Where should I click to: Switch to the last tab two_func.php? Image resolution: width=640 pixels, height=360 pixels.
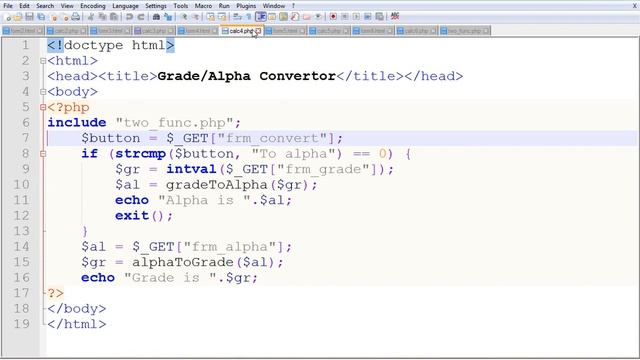pyautogui.click(x=465, y=31)
